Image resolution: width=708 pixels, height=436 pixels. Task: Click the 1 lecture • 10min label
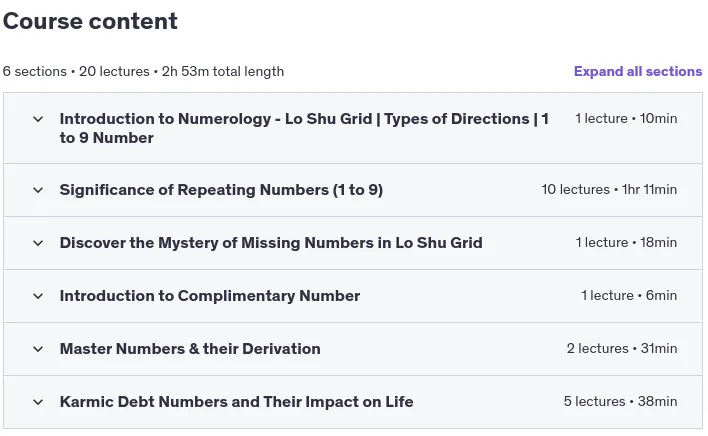coord(626,118)
